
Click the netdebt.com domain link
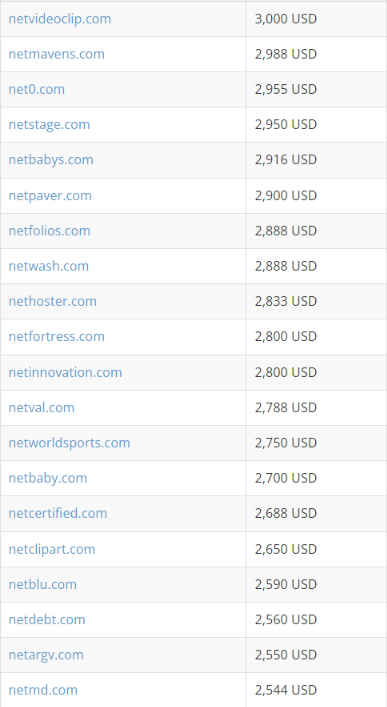[47, 620]
